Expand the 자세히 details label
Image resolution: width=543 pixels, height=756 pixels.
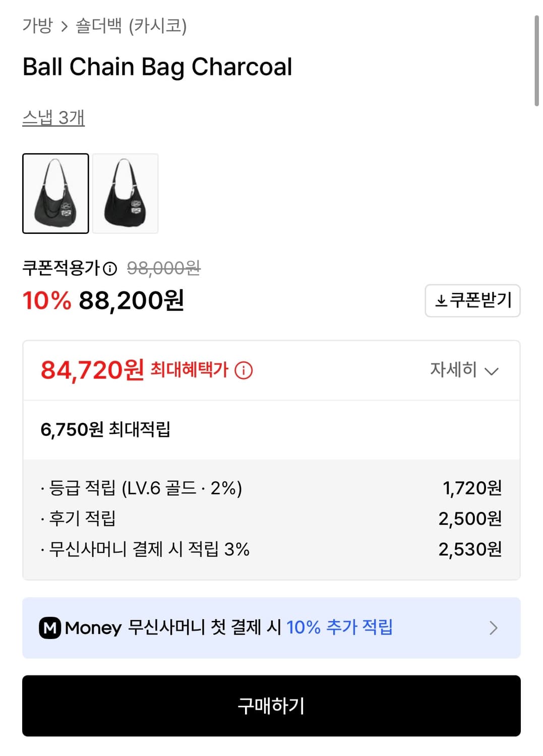point(453,370)
